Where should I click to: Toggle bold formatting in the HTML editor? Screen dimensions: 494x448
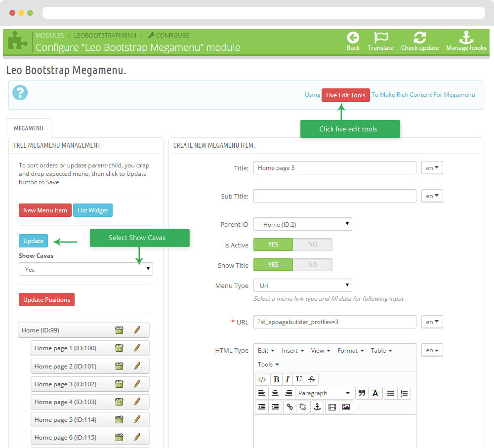(x=276, y=379)
